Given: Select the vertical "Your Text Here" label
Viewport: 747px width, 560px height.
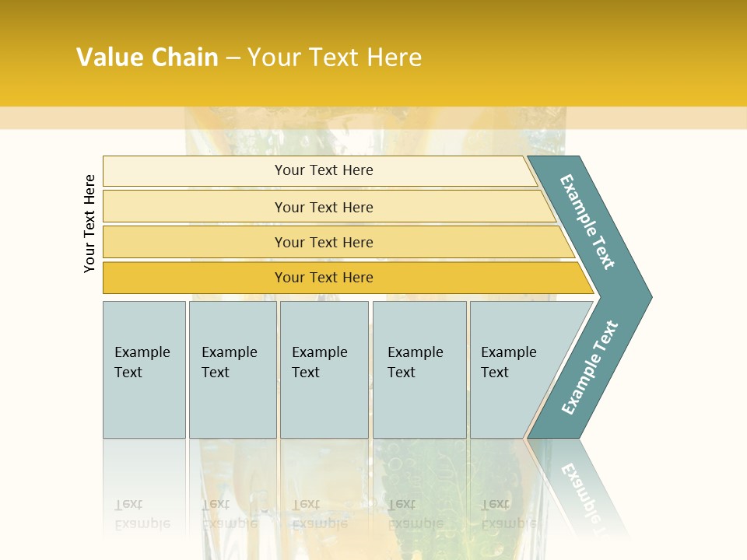Looking at the screenshot, I should coord(89,223).
